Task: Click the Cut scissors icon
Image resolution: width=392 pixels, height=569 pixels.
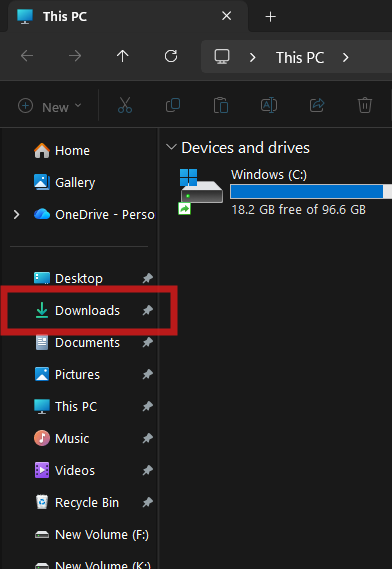Action: click(125, 105)
